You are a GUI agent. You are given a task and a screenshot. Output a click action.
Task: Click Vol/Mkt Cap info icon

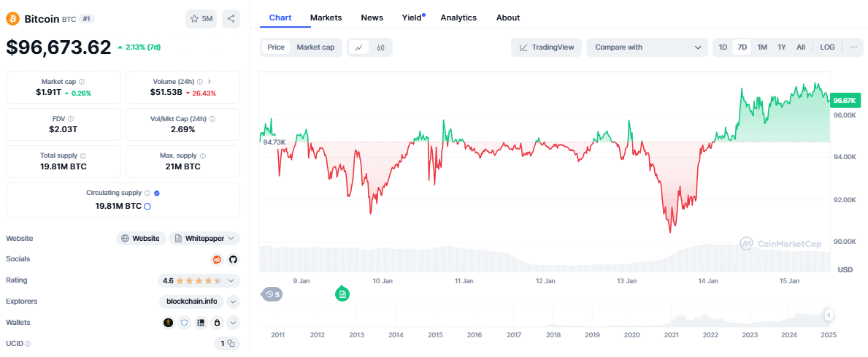coord(212,118)
